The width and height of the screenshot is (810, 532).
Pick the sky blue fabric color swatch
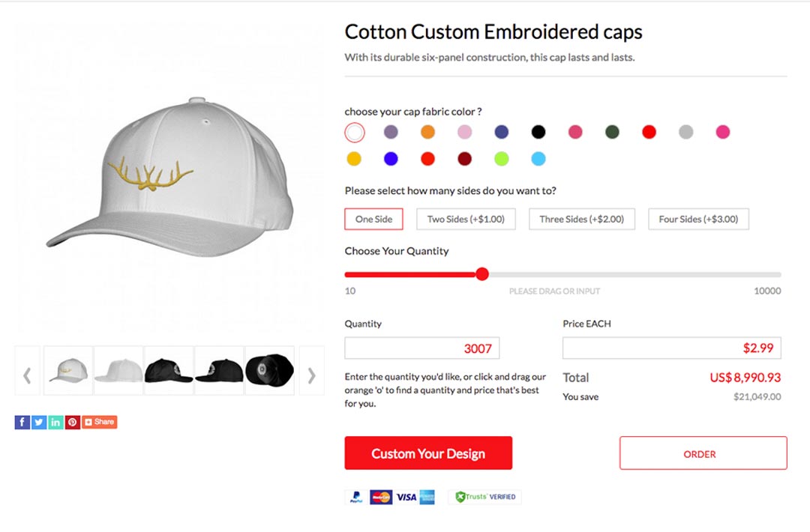tap(538, 159)
